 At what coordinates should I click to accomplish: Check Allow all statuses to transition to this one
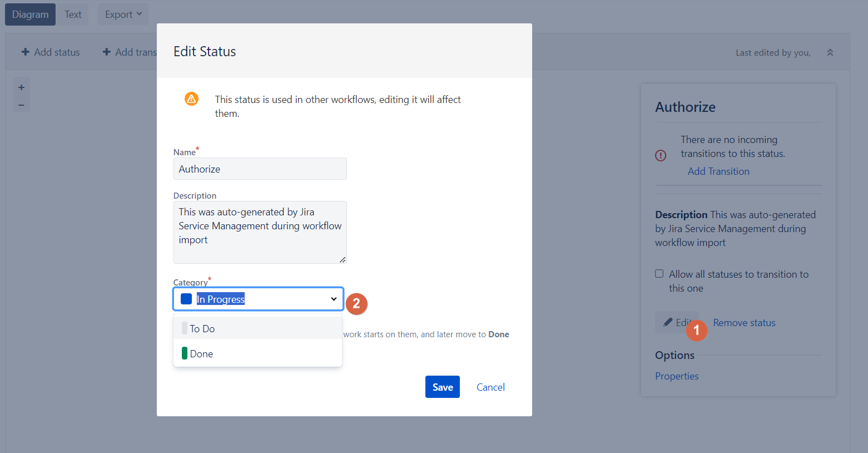coord(659,273)
